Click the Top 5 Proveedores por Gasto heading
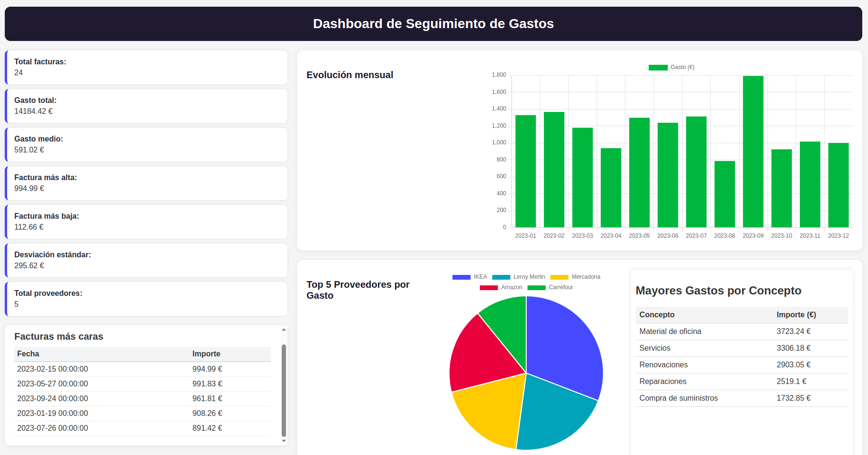 click(x=358, y=290)
